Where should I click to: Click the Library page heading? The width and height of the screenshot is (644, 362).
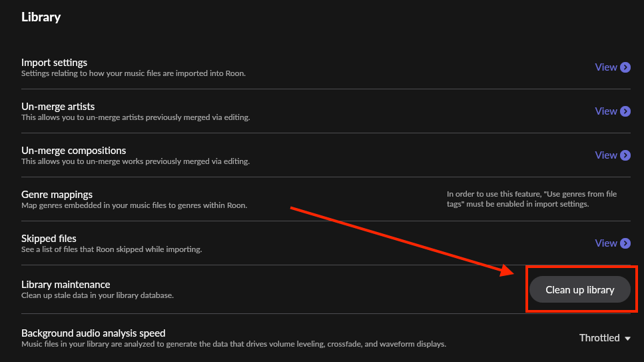click(x=41, y=17)
